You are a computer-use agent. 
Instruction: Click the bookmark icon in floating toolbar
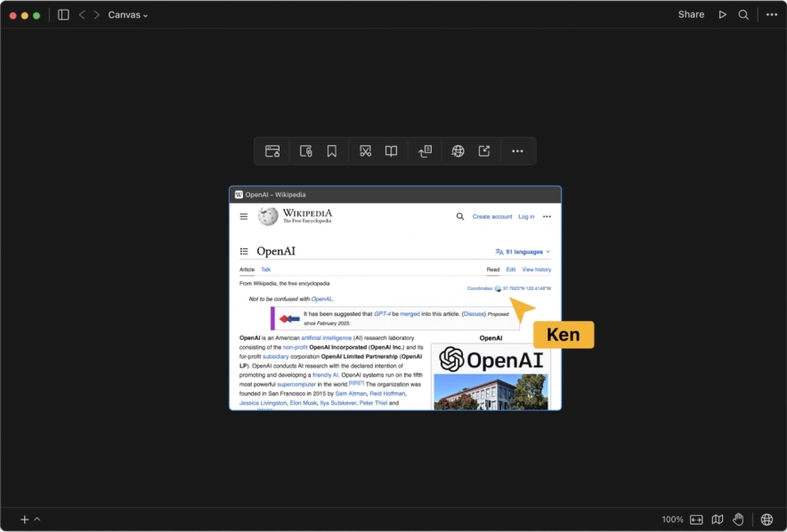331,151
